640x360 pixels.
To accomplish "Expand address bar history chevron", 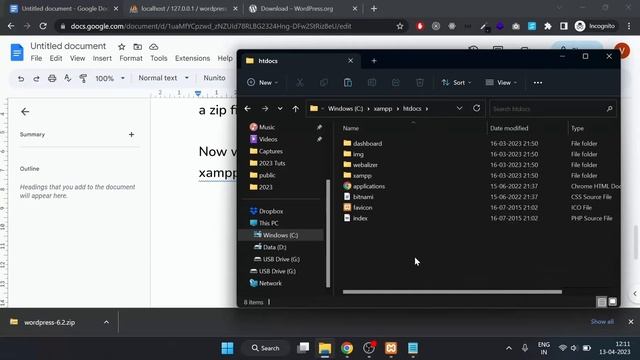I will pos(459,108).
